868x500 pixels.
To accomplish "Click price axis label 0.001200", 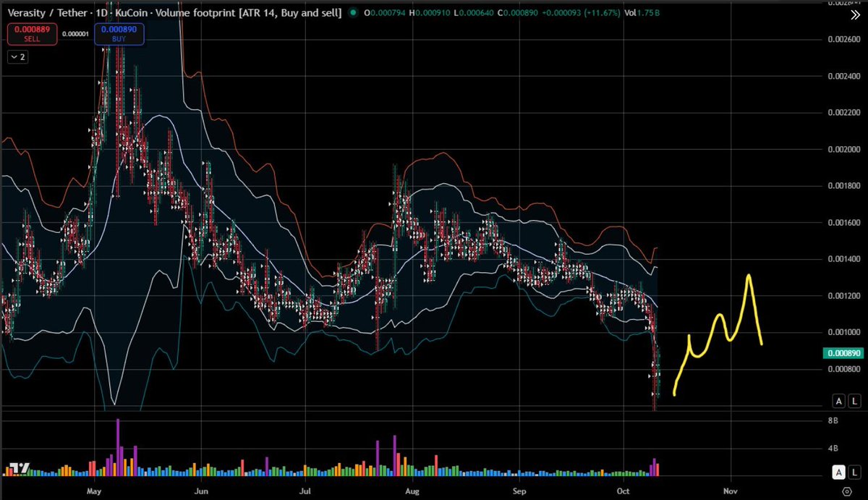I will tap(843, 296).
